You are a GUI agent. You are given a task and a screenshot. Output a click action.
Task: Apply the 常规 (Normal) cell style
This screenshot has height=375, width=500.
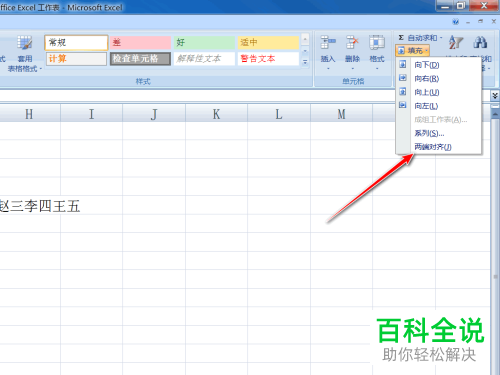[76, 43]
